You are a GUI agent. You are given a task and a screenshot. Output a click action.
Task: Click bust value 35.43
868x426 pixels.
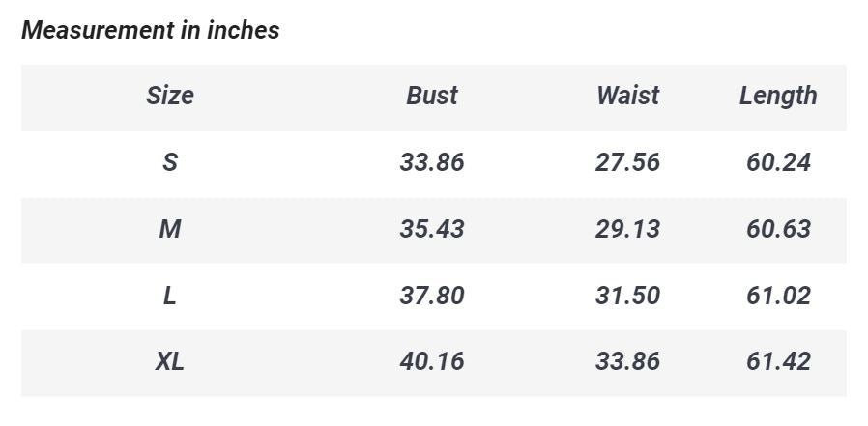coord(432,229)
